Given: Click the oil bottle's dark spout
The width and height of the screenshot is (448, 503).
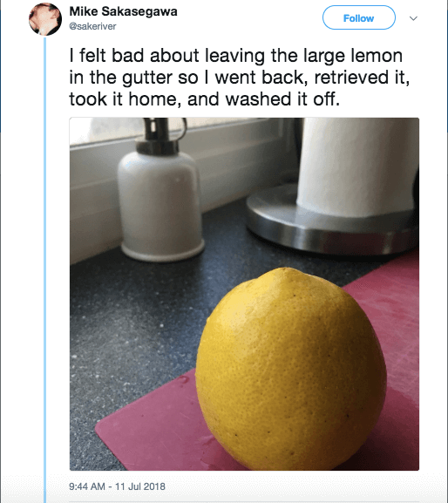Looking at the screenshot, I should tap(158, 136).
